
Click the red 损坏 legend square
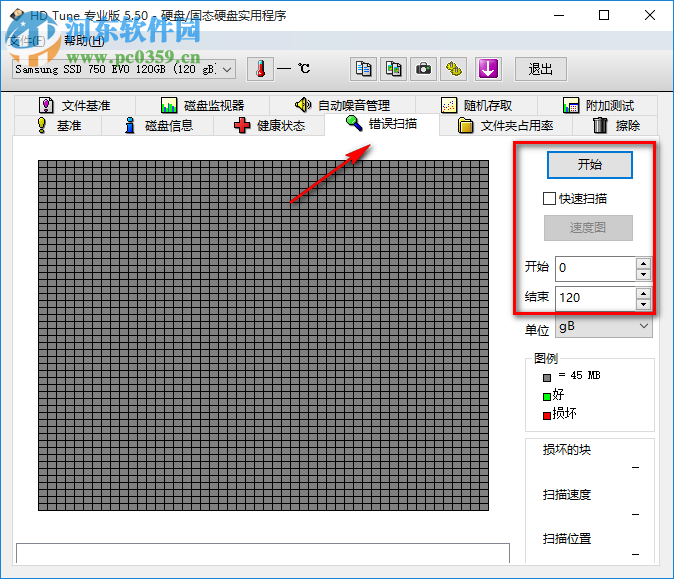[x=547, y=416]
